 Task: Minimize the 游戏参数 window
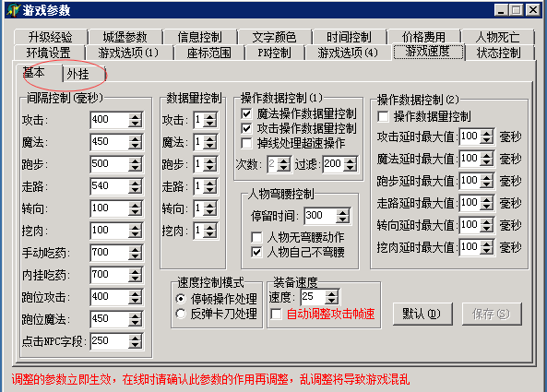(x=501, y=10)
